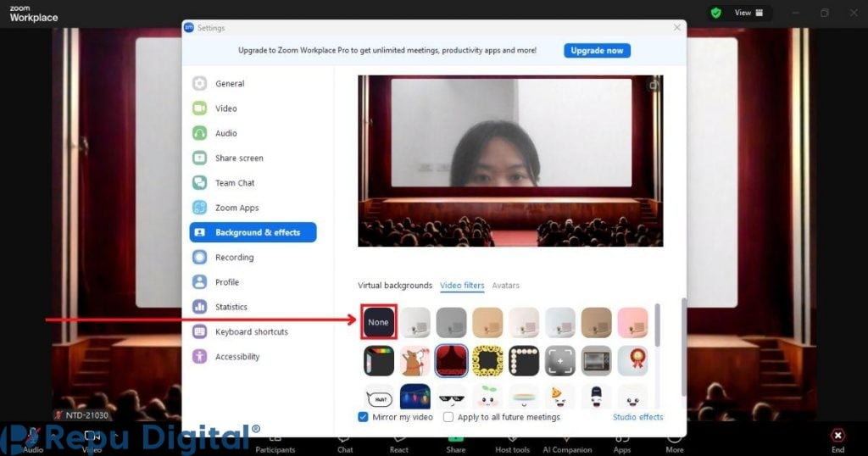The image size is (868, 456).
Task: Switch to Virtual backgrounds tab
Action: pyautogui.click(x=395, y=286)
